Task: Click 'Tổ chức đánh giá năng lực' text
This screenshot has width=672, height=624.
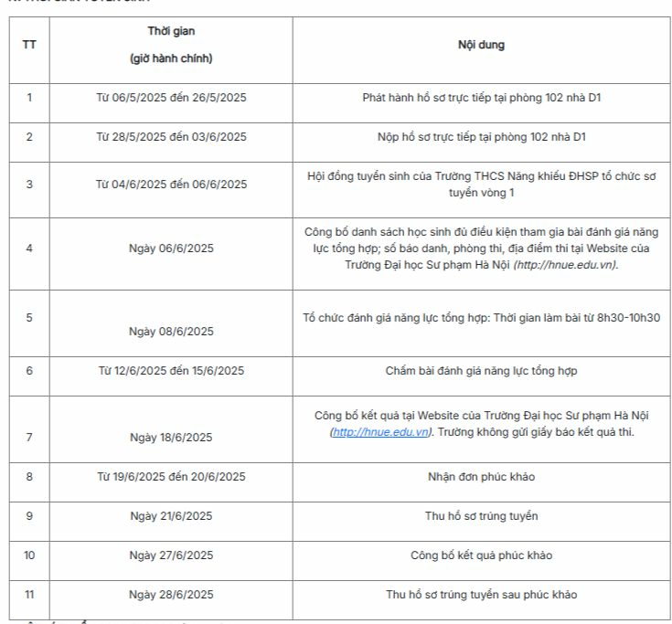Action: [481, 317]
